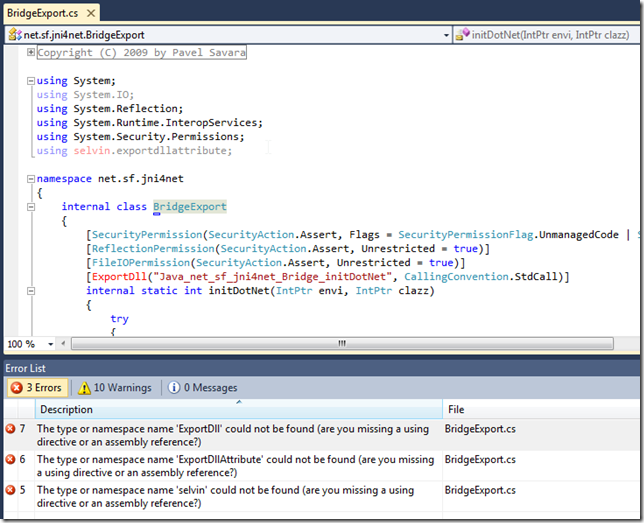Toggle the 3 Errors filter
The image size is (644, 523).
36,387
